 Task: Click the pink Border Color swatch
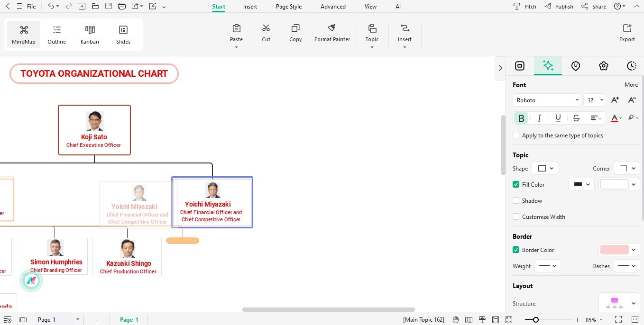(614, 250)
